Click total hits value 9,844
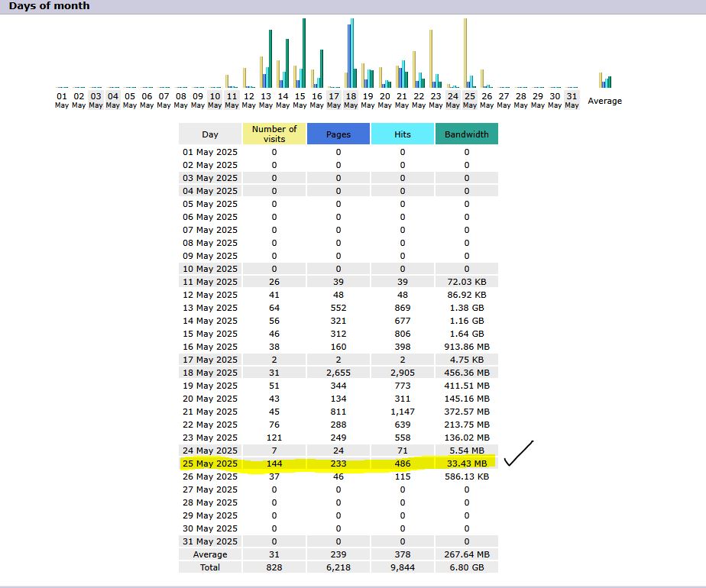The image size is (706, 588). pyautogui.click(x=403, y=567)
